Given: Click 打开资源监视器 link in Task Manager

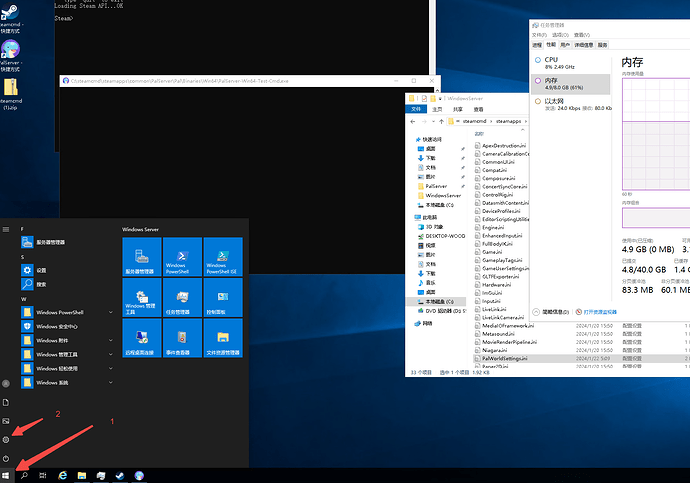Looking at the screenshot, I should click(600, 312).
